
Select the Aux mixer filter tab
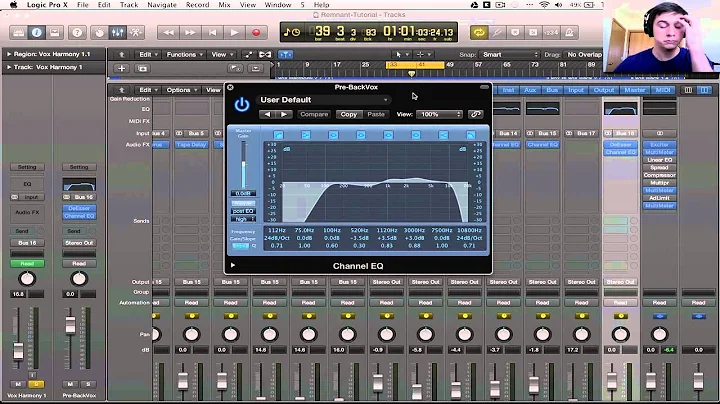[x=530, y=90]
